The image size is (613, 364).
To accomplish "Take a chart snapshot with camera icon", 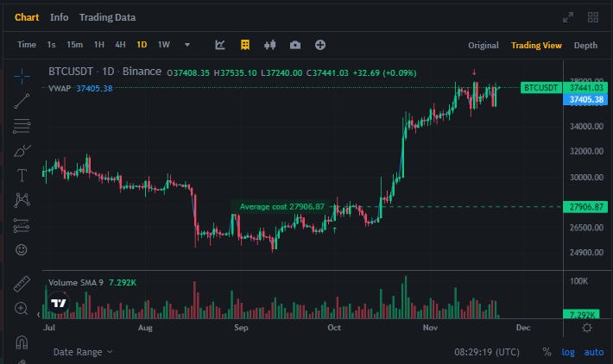I will click(x=295, y=45).
